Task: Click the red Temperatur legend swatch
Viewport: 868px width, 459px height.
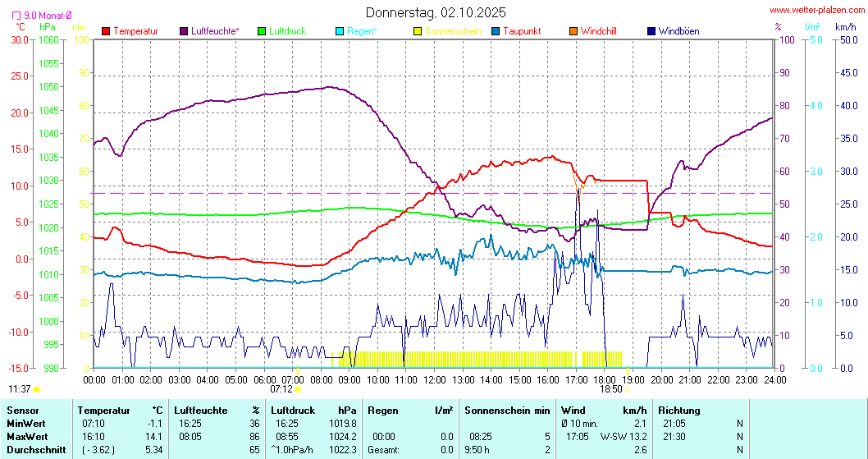Action: tap(106, 31)
